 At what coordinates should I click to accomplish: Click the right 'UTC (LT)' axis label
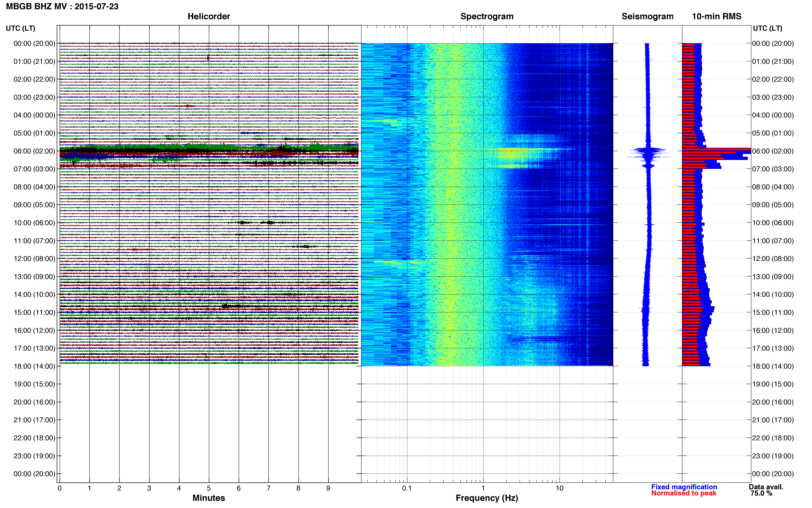(x=767, y=28)
